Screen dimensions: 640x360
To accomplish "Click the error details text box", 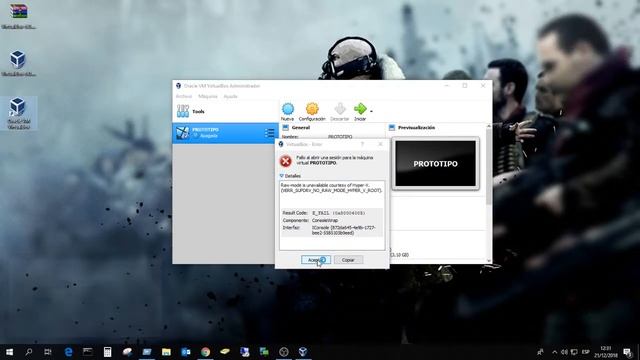I will [332, 216].
